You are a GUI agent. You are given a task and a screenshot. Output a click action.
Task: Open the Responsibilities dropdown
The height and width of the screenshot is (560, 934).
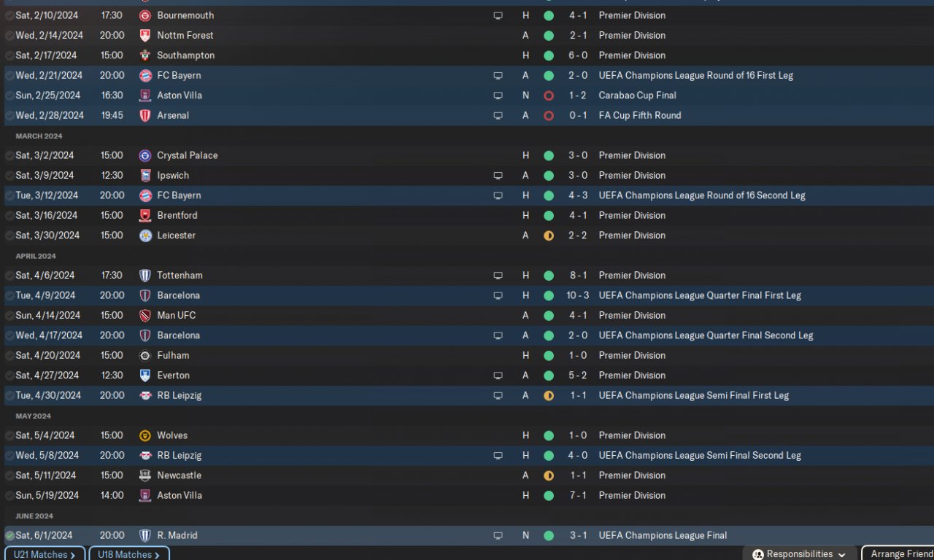[x=799, y=554]
